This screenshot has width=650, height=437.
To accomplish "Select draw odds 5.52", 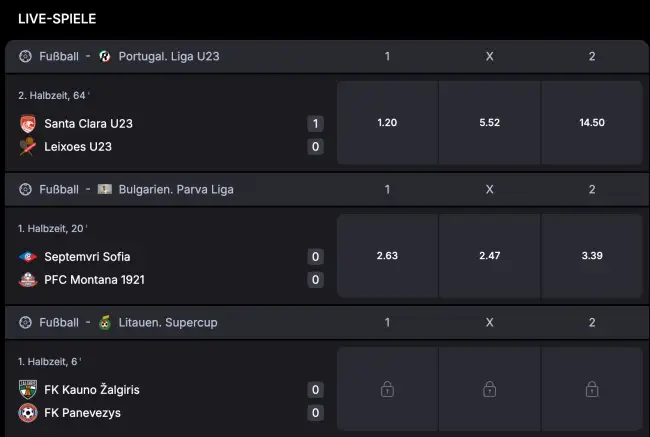I will tap(489, 123).
